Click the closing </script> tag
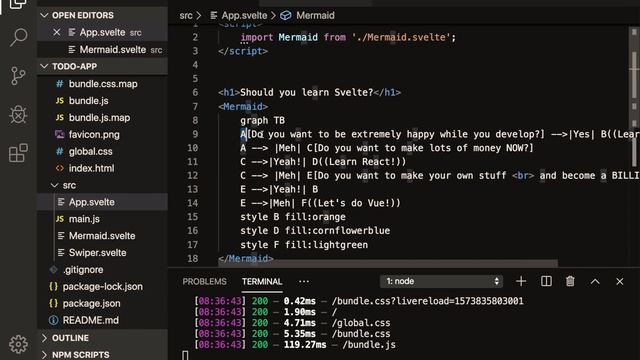Screen dimensions: 640x360 coord(243,51)
